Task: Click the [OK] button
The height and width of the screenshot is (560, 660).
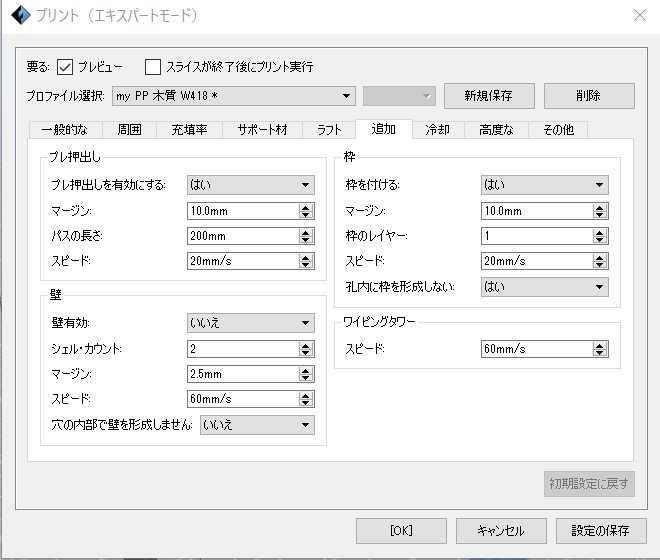Action: coord(401,531)
